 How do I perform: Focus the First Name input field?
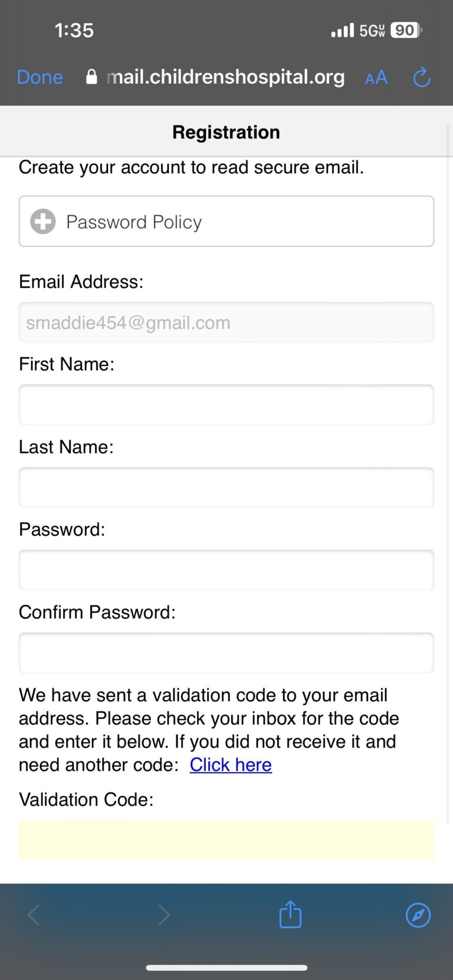click(x=226, y=405)
